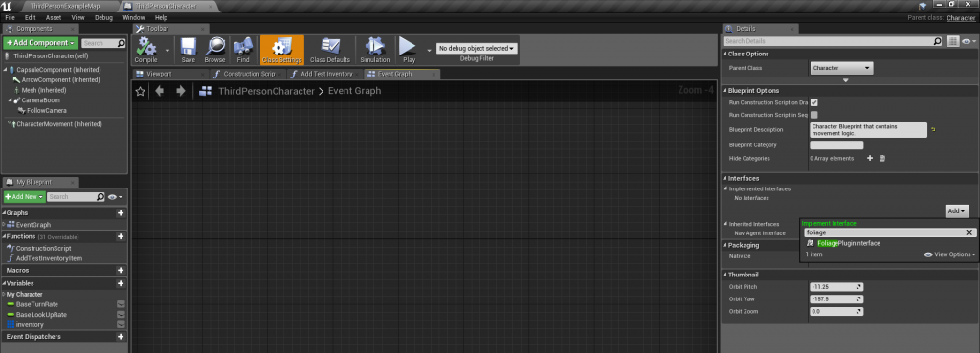Click ThirdPersonCharacter in graph breadcrumb
Viewport: 980px width, 353px height.
coord(266,91)
